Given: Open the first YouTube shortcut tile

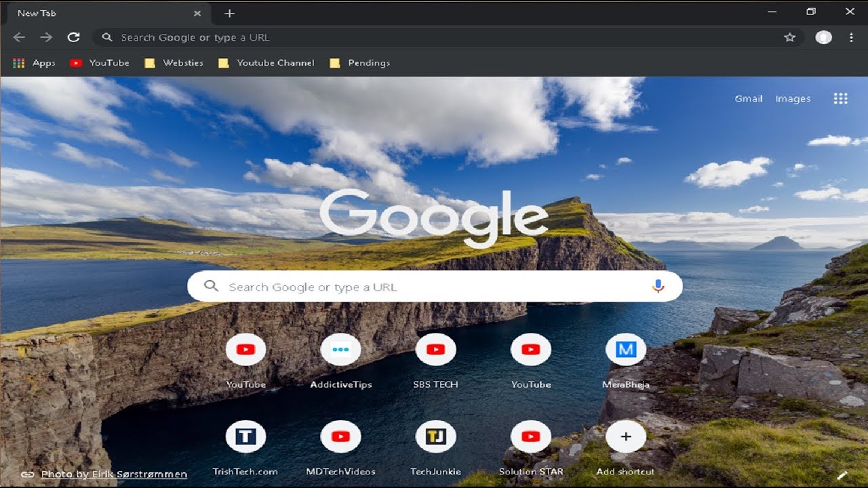Looking at the screenshot, I should pos(245,360).
